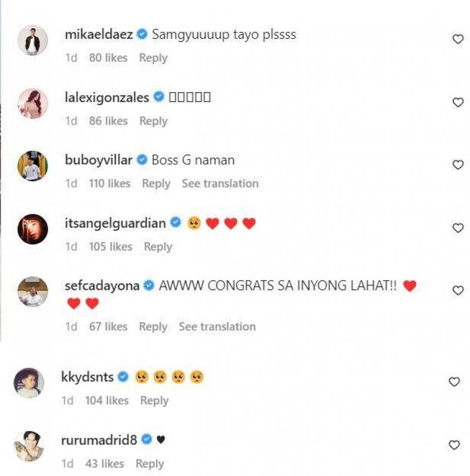Like mikaeldaez's comment with the heart icon
470x476 pixels.
click(x=458, y=39)
